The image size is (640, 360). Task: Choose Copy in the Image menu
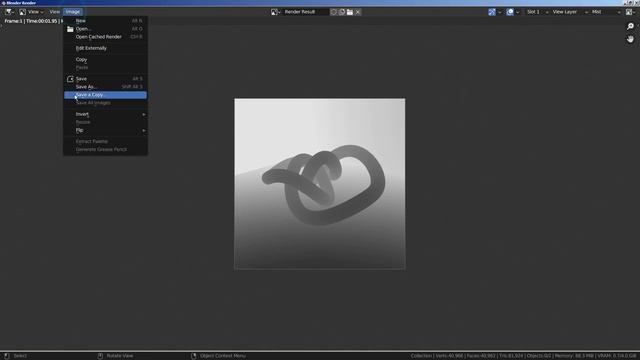(105, 59)
